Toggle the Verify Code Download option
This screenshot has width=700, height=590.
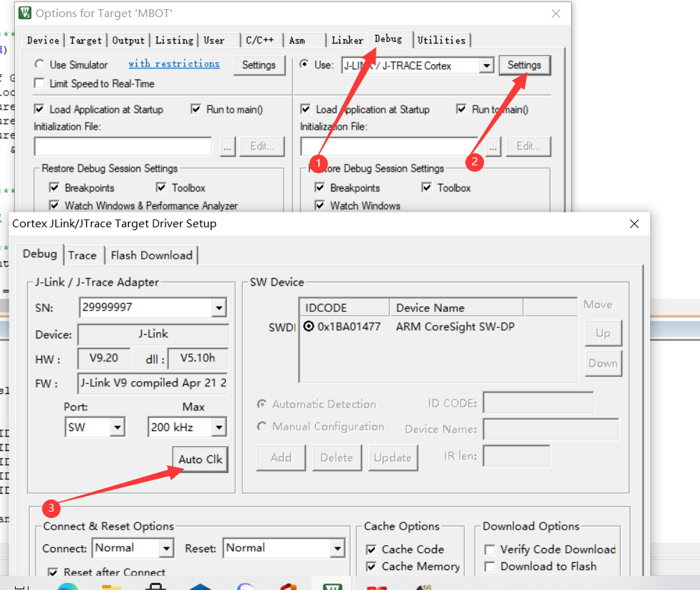coord(489,549)
